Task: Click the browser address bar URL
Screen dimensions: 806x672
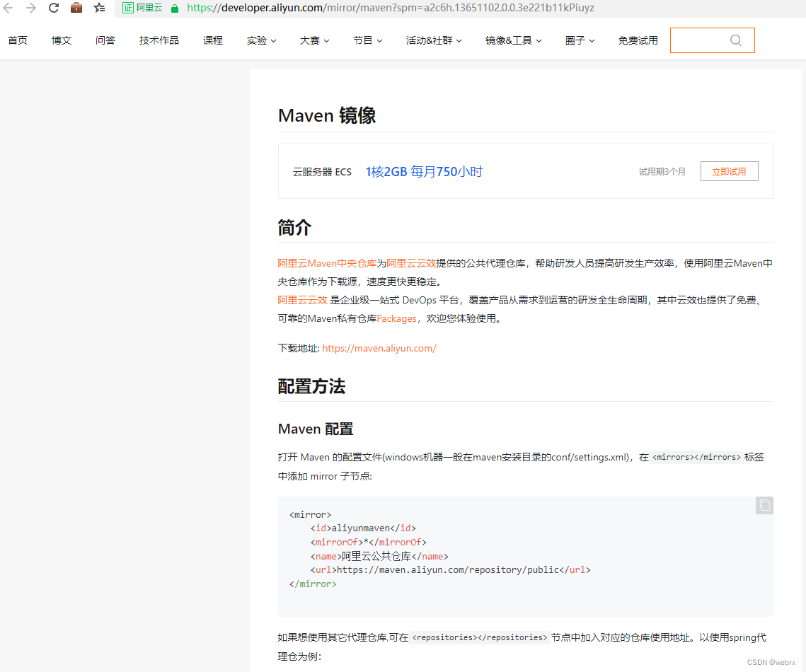Action: pyautogui.click(x=391, y=8)
